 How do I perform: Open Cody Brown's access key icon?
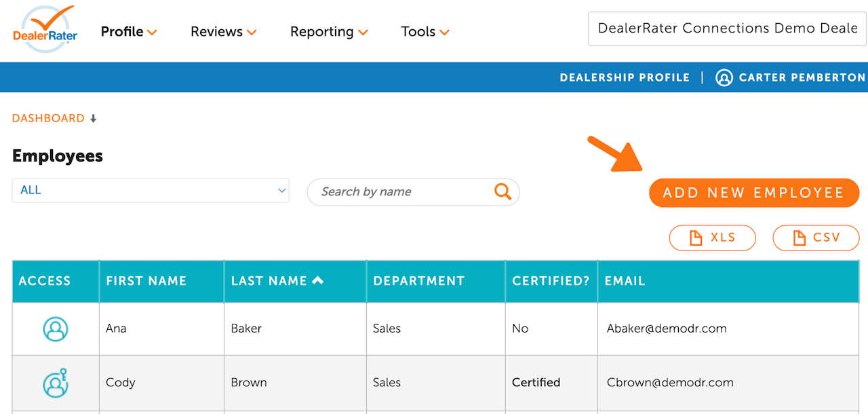[56, 383]
